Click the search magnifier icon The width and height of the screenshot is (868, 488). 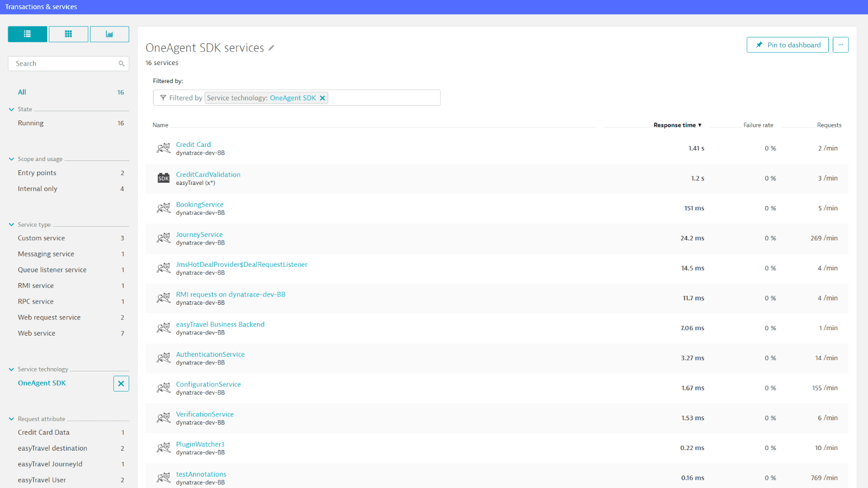122,63
